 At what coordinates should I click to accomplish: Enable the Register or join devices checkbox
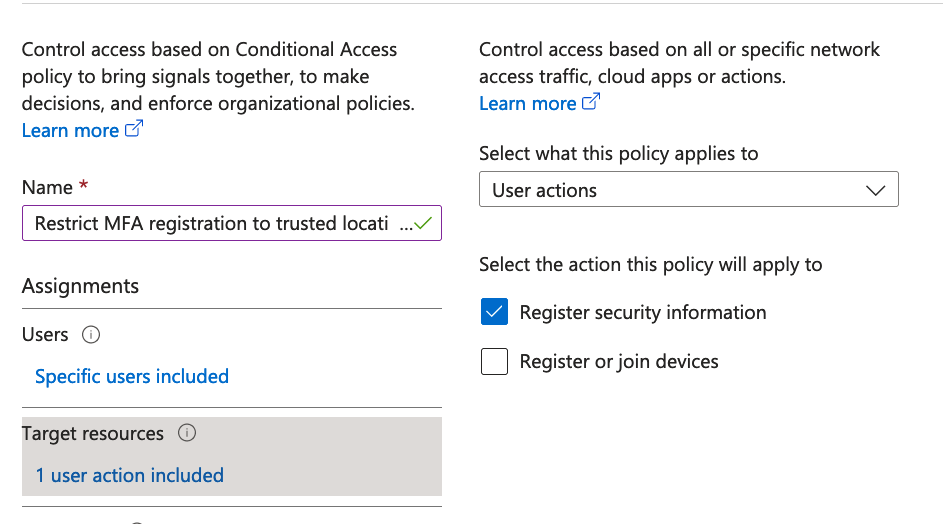coord(494,361)
